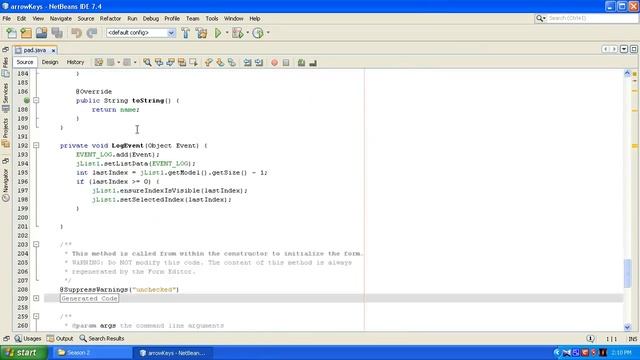
Task: Start macro recording with red button
Action: tap(274, 62)
